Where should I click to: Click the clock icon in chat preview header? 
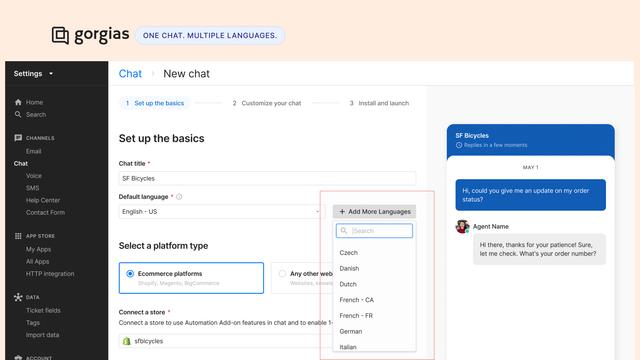point(459,145)
